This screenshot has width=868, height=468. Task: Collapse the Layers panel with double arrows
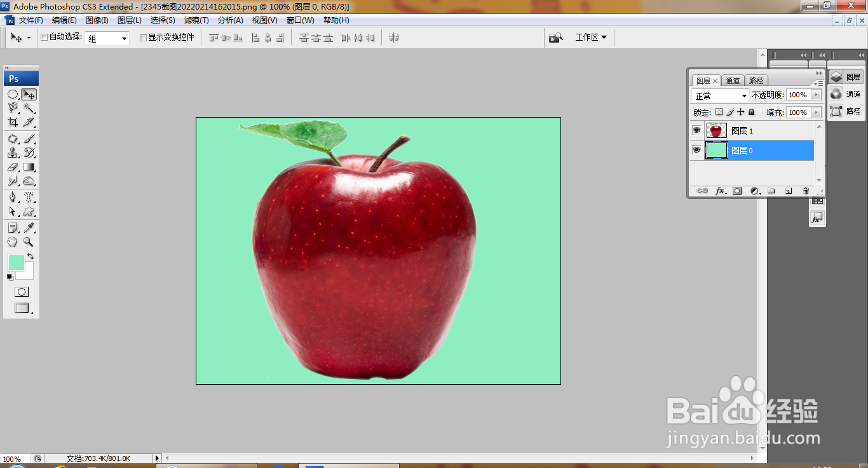pos(819,72)
